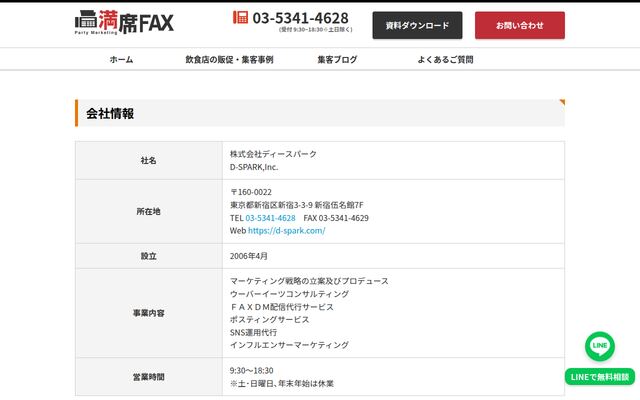
Task: Click the 事業内容 row label
Action: 149,313
